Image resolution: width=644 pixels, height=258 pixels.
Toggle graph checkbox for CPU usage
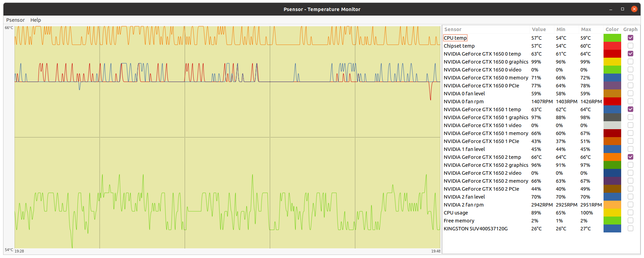point(630,212)
